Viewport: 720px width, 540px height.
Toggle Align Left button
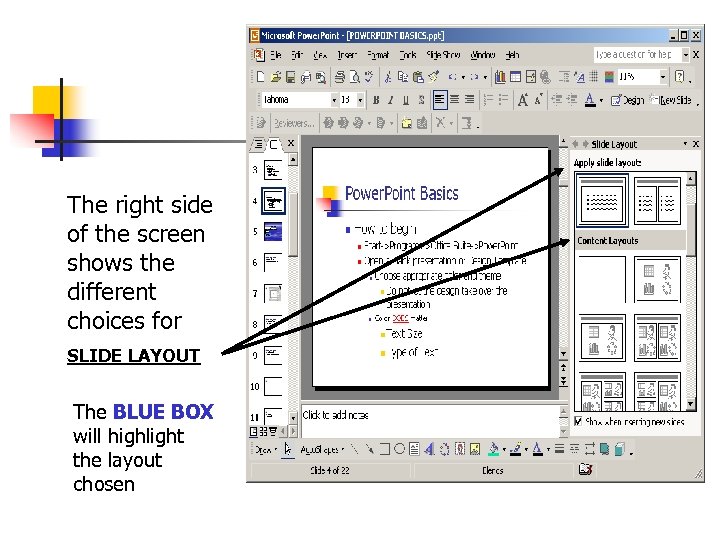439,99
